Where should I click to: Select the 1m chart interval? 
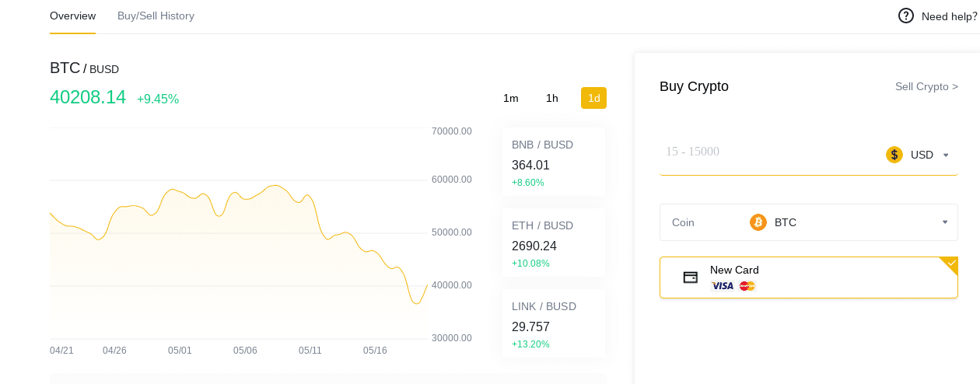(x=511, y=98)
